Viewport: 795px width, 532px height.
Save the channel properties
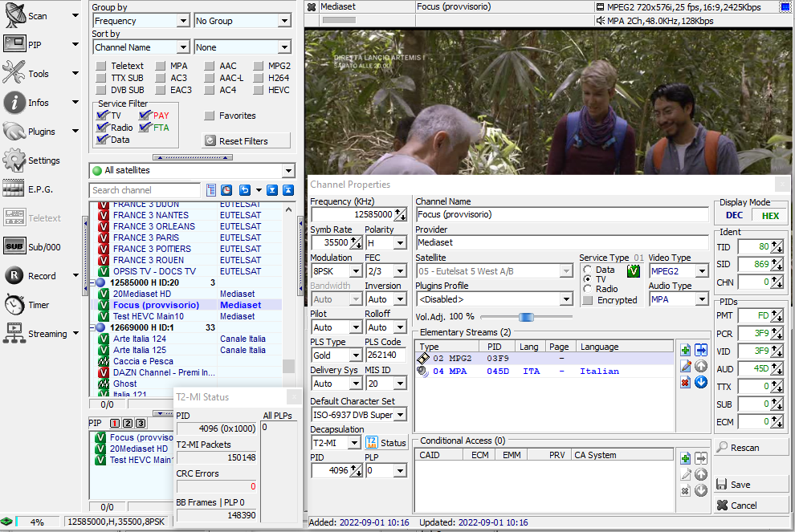751,485
